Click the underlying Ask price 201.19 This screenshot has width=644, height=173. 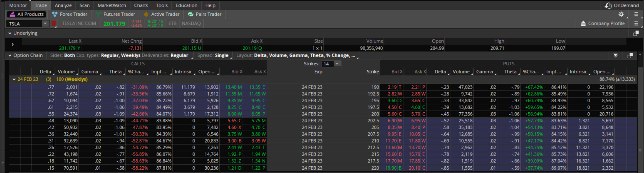point(250,48)
